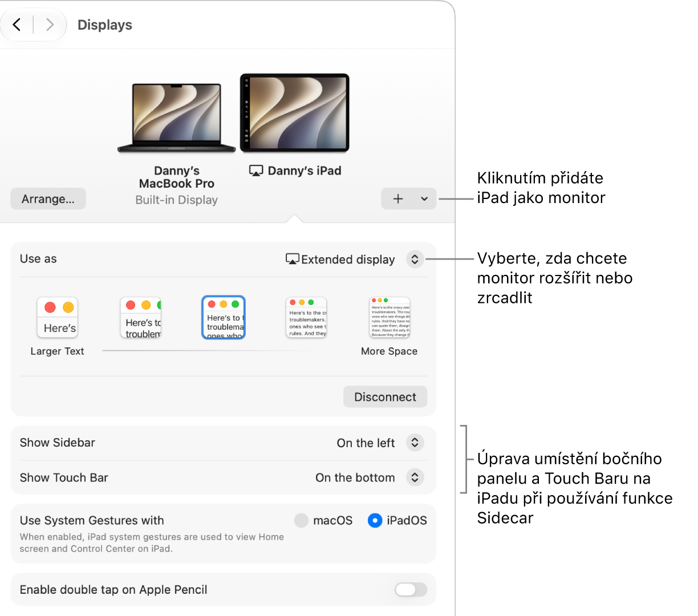This screenshot has height=616, width=698.
Task: Choose the Larger Text resolution option
Action: [57, 318]
